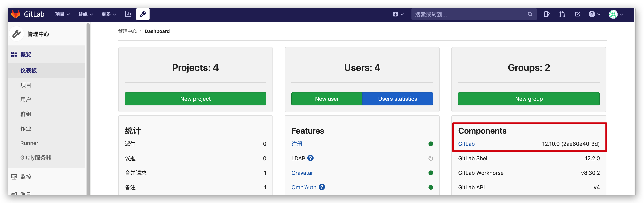Click the 备注 statistics row
The height and width of the screenshot is (203, 644).
196,188
